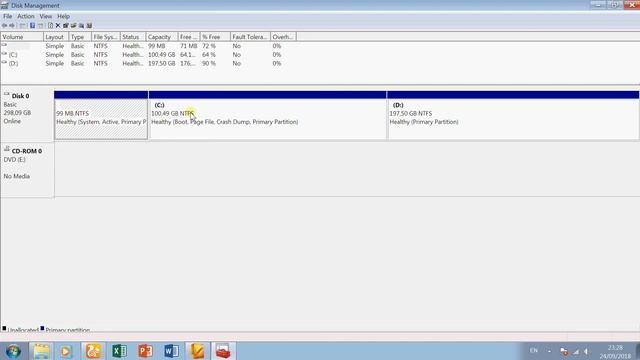
Task: Click the 298.09 GB disk size text
Action: tap(17, 113)
